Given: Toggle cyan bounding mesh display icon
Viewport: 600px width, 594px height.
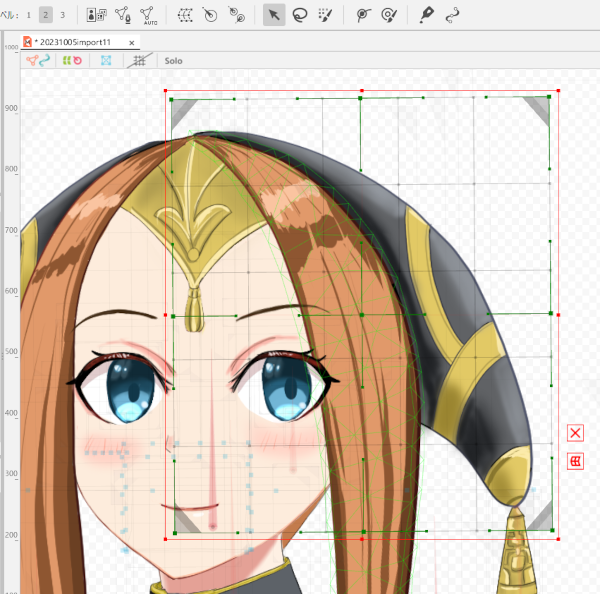Looking at the screenshot, I should [106, 60].
